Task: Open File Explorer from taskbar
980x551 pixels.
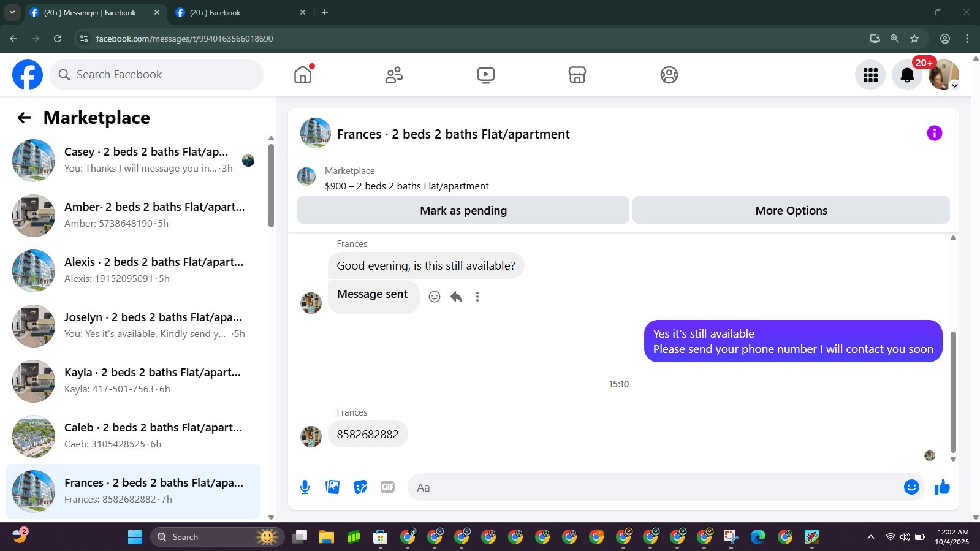Action: [326, 537]
